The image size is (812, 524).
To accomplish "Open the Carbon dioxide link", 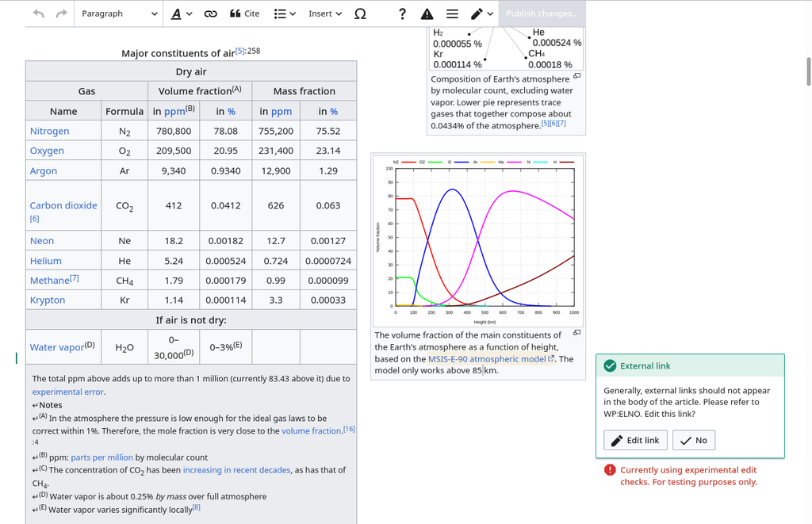I will coord(63,205).
